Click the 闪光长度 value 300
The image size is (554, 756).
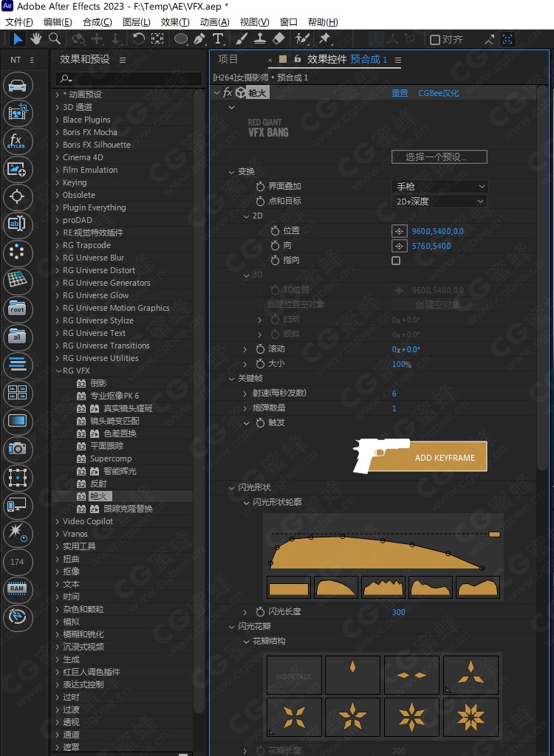coord(399,612)
